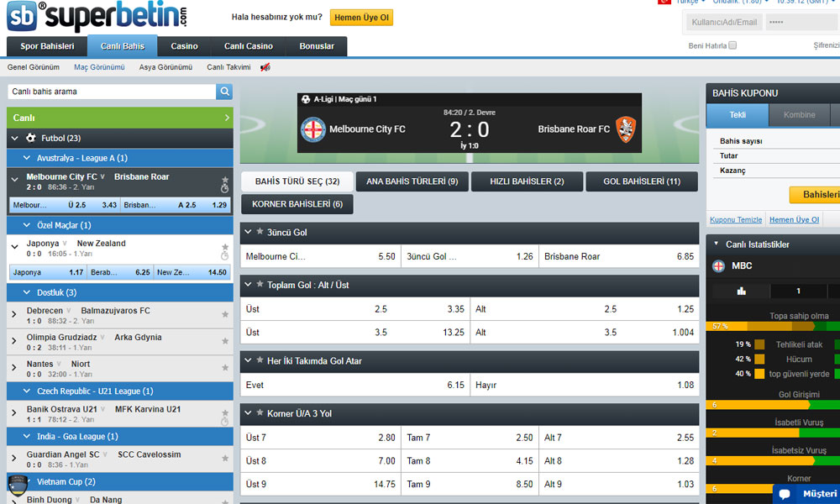The height and width of the screenshot is (504, 840).
Task: Click the ball icon next to A-Ligi
Action: tap(306, 99)
